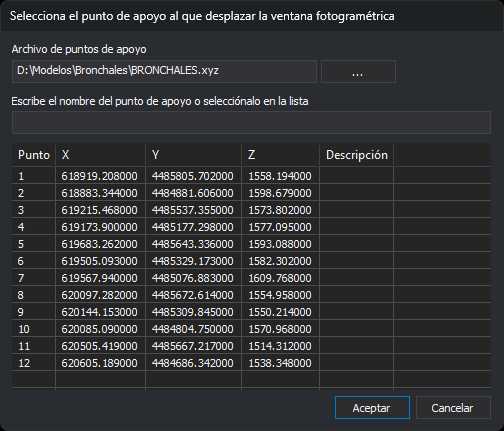
Task: Click Y value 4485672.614000
Action: tap(193, 295)
